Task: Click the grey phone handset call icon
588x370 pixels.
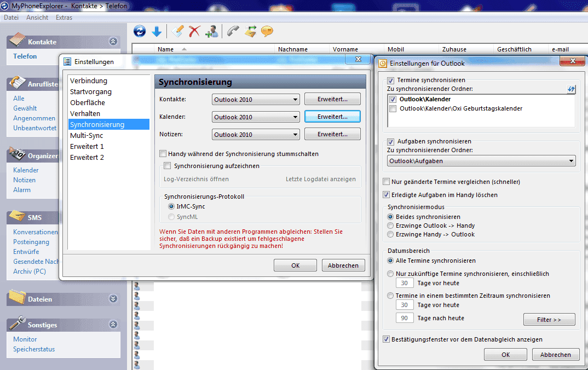Action: tap(233, 31)
